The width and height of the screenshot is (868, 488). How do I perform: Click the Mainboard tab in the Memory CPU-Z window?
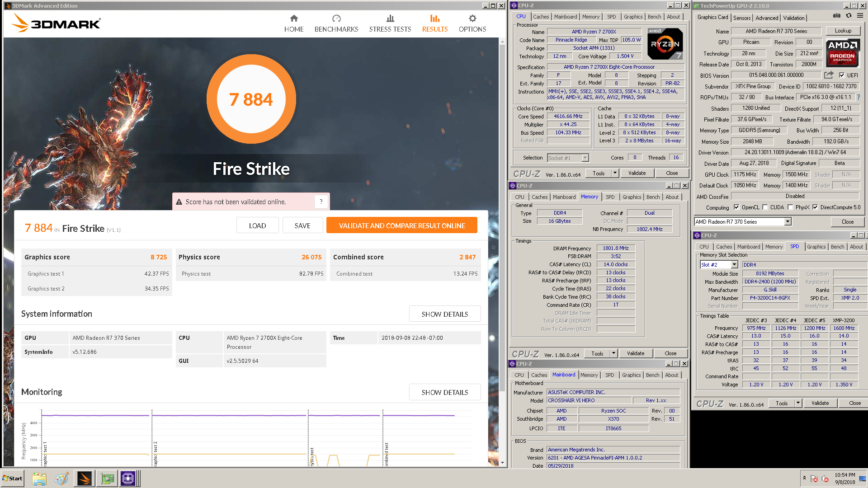tap(564, 197)
